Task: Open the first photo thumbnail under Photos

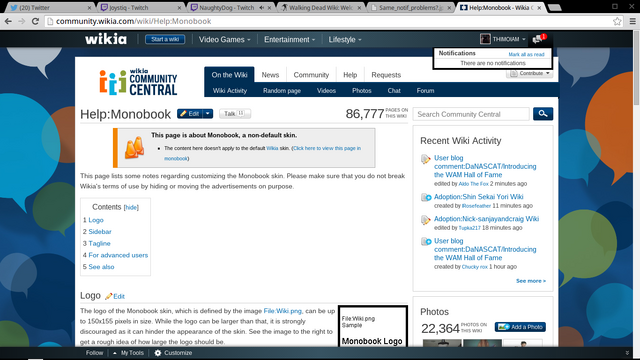Action: coord(442,343)
